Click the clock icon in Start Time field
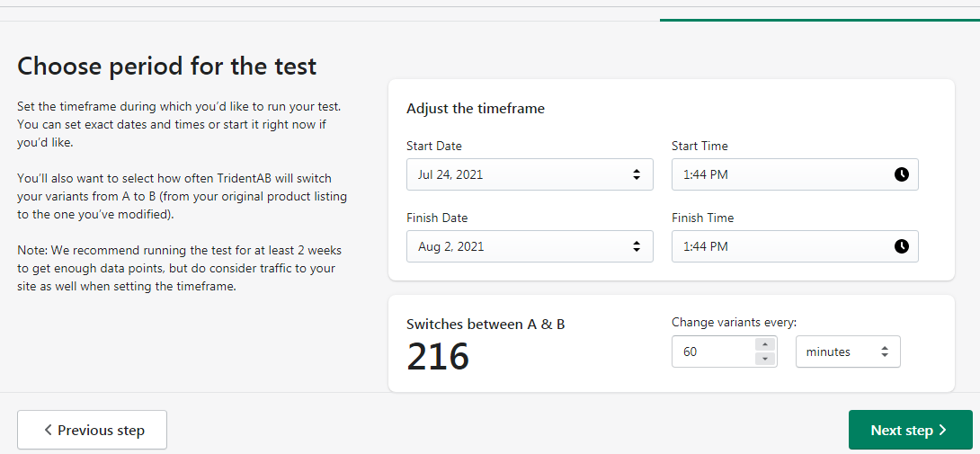The height and width of the screenshot is (454, 980). point(901,174)
